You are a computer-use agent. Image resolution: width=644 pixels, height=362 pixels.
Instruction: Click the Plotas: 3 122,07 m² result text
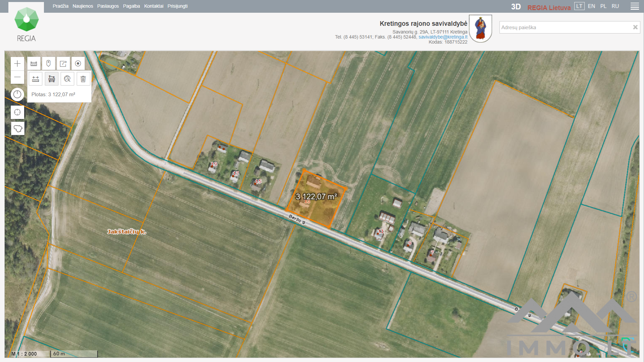[x=53, y=95]
